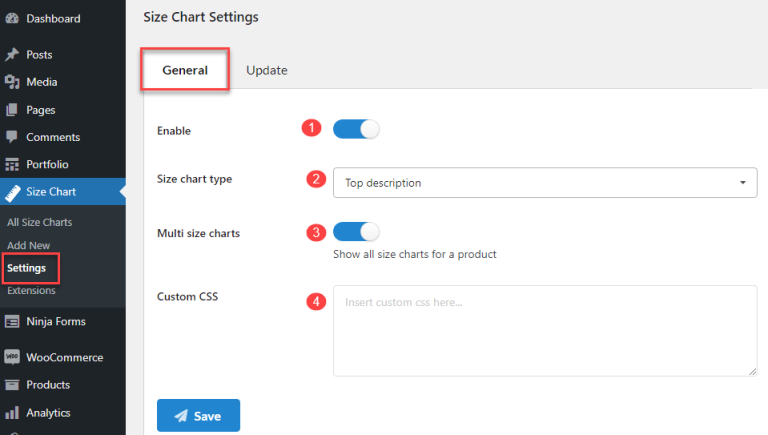This screenshot has width=768, height=435.
Task: Open Media via its sidebar icon
Action: pyautogui.click(x=12, y=82)
